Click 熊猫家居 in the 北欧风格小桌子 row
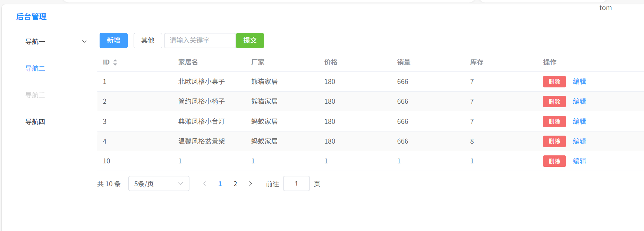644x231 pixels. click(264, 82)
